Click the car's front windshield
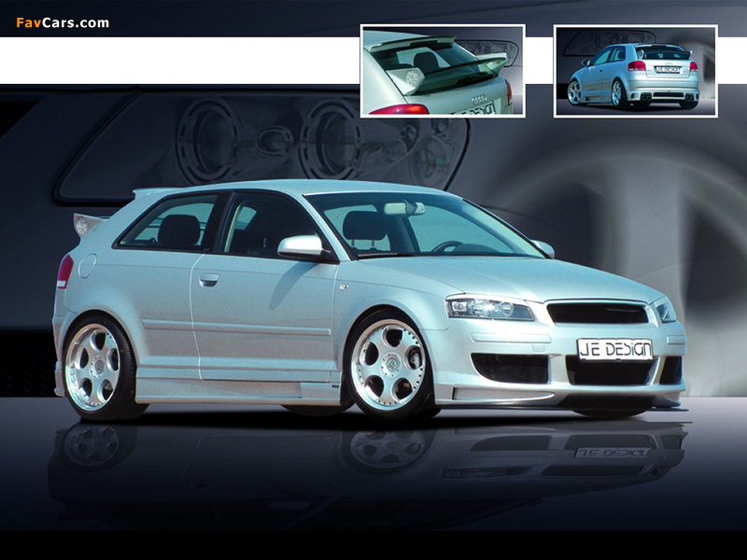Image resolution: width=747 pixels, height=560 pixels. pyautogui.click(x=420, y=224)
